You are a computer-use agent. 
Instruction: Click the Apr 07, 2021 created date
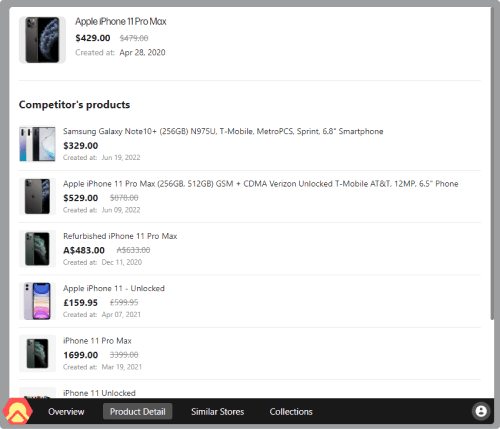tap(121, 315)
